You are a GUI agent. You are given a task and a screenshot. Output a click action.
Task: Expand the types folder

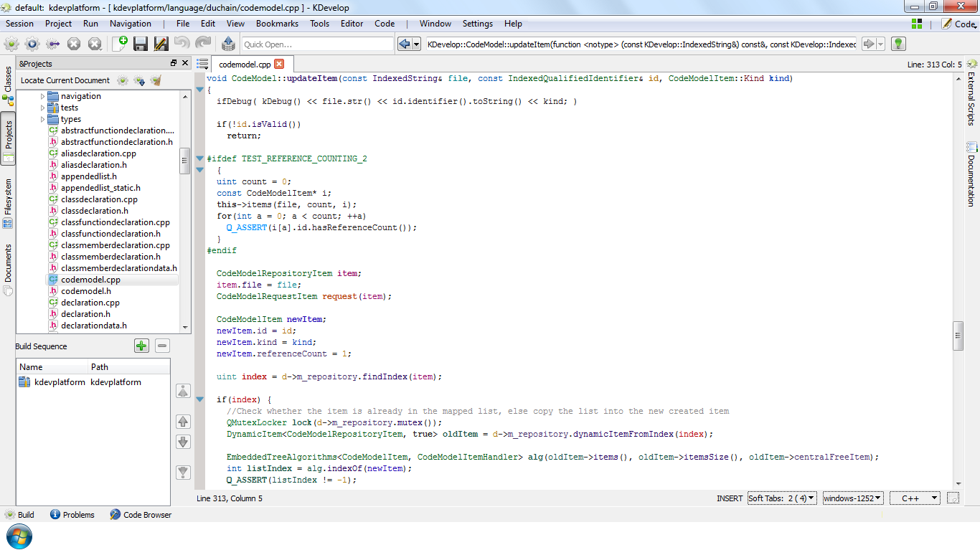point(43,119)
